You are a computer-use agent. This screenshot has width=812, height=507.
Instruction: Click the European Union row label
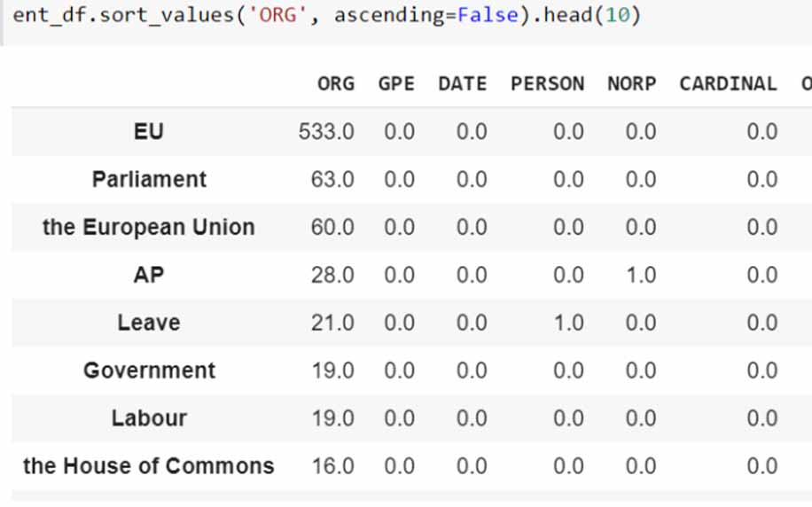click(149, 227)
